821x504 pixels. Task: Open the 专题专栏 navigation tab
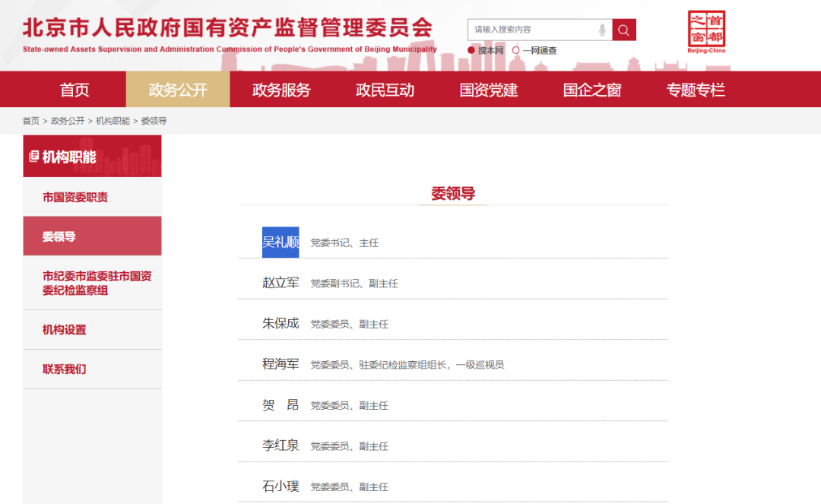point(696,90)
